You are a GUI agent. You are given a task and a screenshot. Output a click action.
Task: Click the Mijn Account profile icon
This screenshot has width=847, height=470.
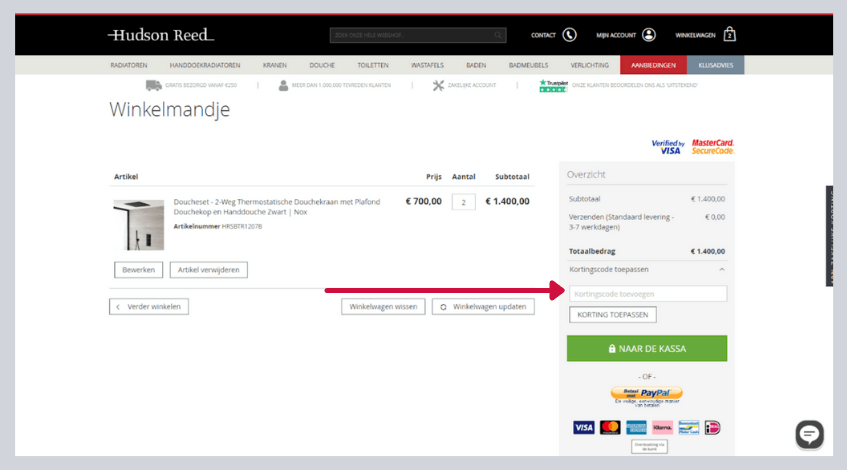tap(649, 35)
